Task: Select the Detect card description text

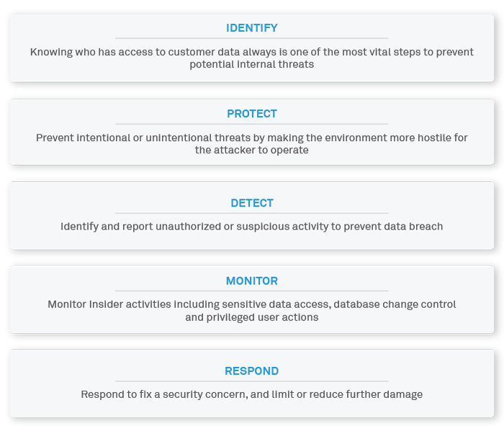Action: 251,226
